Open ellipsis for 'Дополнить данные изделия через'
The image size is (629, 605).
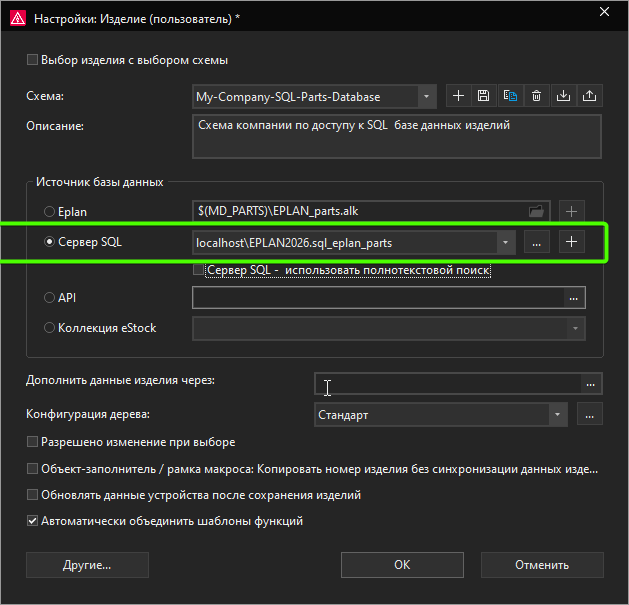tap(591, 384)
